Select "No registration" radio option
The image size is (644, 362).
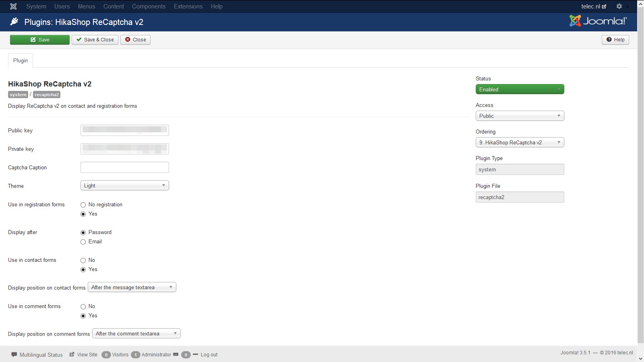(83, 205)
